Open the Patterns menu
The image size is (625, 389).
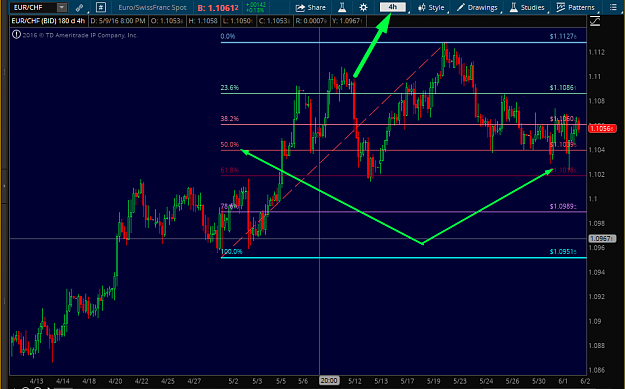[575, 7]
